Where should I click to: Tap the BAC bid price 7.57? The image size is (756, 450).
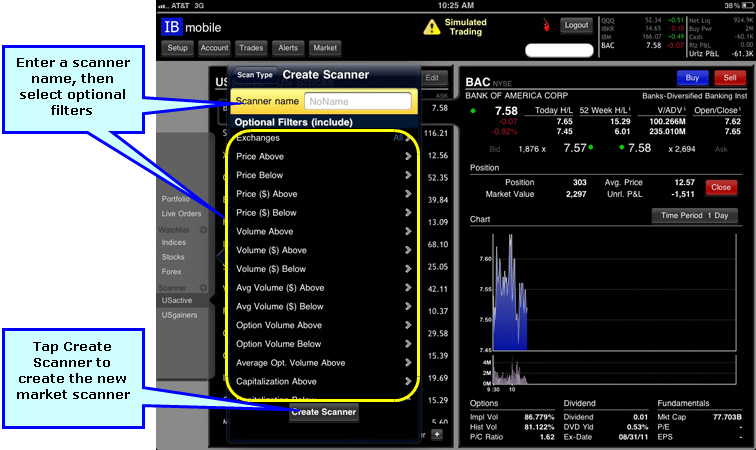pyautogui.click(x=575, y=149)
